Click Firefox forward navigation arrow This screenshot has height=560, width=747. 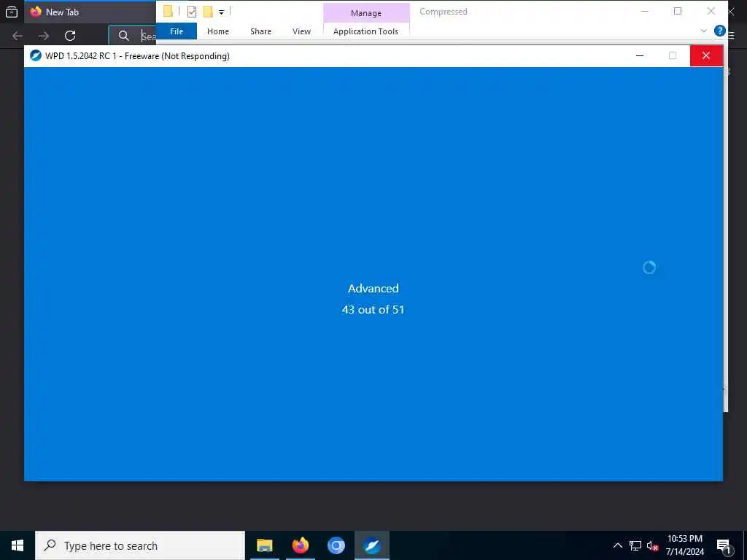coord(44,36)
